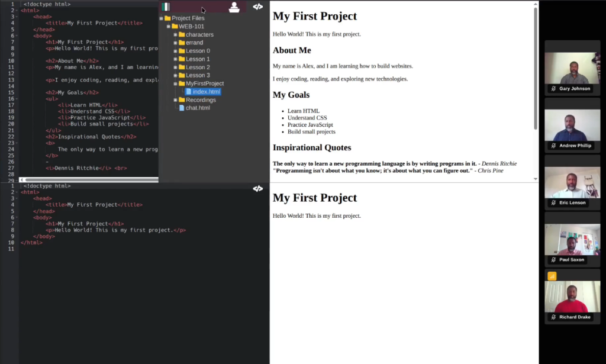Click the errand folder icon
Screen dimensions: 606x364
180,42
